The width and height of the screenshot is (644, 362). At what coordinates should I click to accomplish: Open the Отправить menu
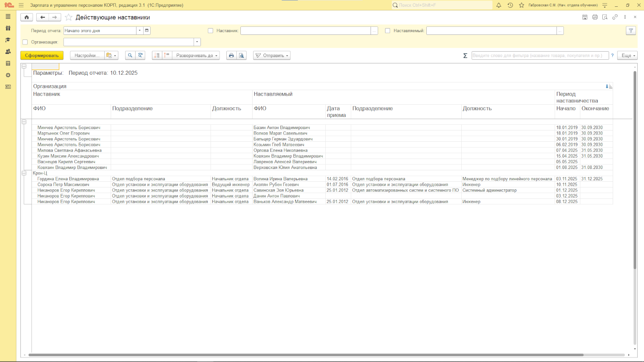click(x=272, y=55)
